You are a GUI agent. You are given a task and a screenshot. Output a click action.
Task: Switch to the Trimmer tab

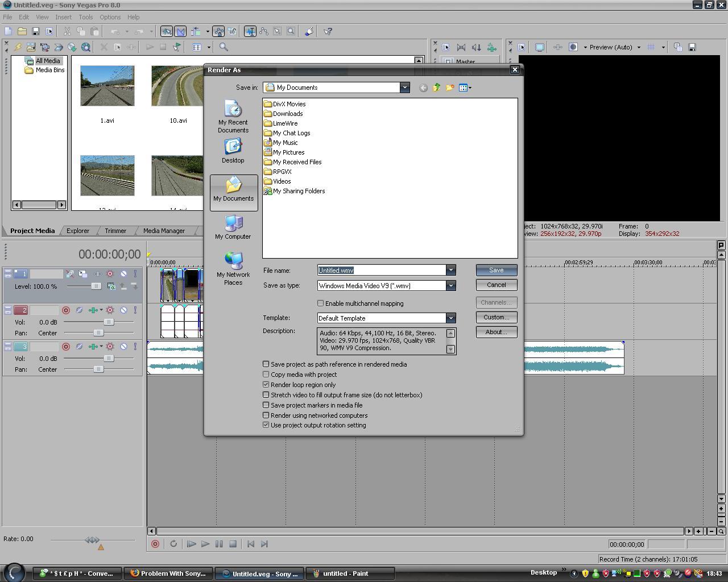click(115, 231)
